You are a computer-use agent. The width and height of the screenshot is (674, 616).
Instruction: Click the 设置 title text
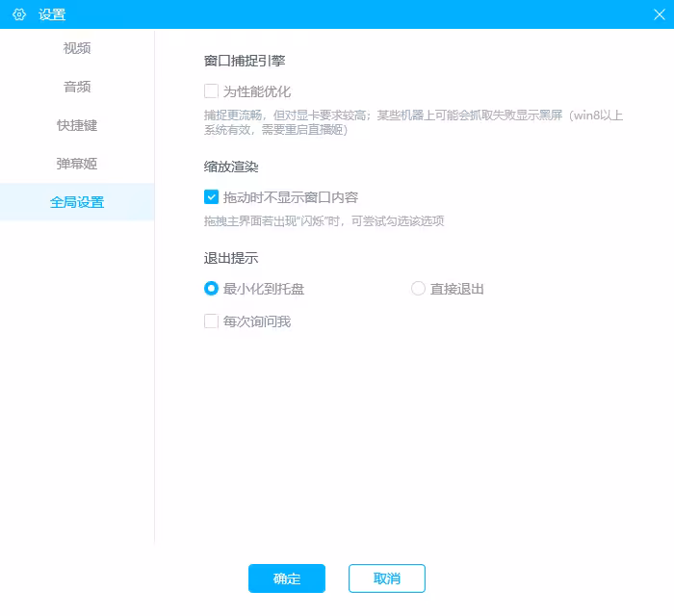(52, 14)
